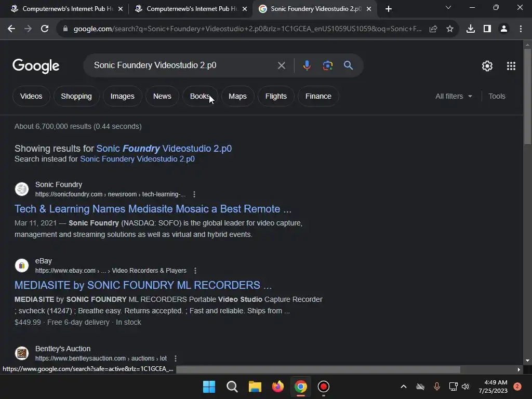Viewport: 532px width, 399px height.
Task: Reload the Google search page
Action: (45, 29)
